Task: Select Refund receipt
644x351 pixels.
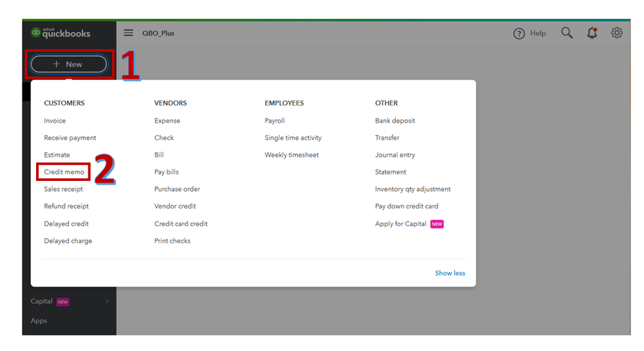Action: (x=66, y=206)
